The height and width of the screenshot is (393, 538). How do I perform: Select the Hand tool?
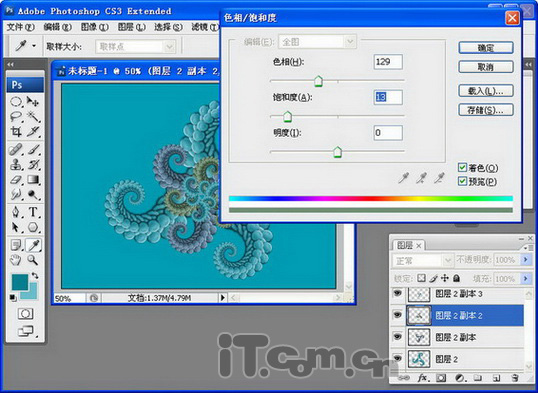tap(16, 260)
